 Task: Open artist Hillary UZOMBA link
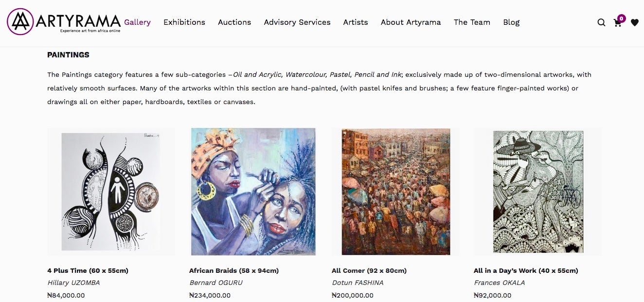tap(73, 283)
